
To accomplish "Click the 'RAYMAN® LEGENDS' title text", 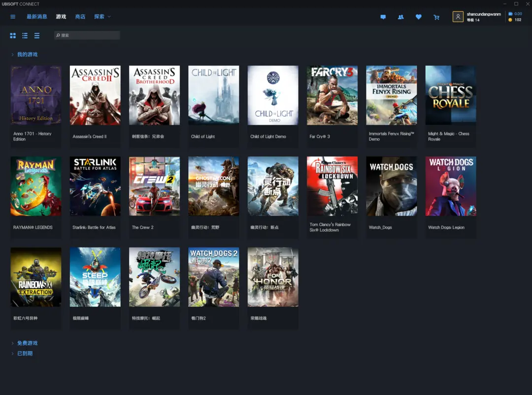I will 33,227.
